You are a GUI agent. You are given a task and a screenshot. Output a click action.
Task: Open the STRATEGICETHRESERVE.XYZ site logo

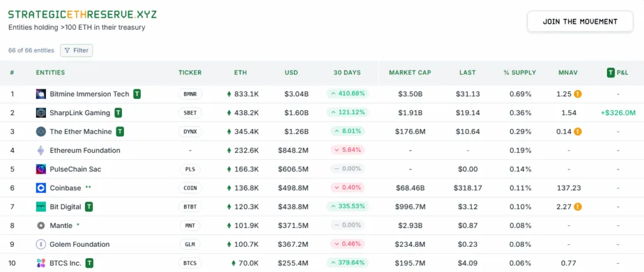82,14
